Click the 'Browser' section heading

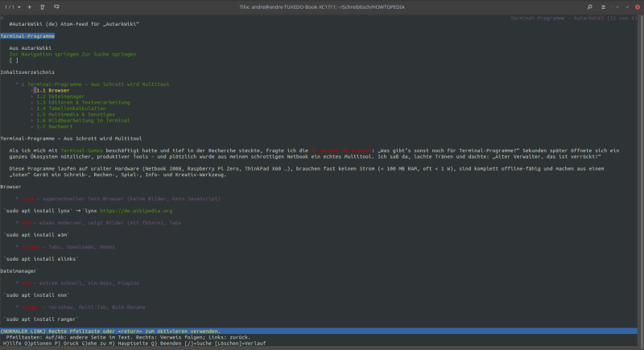(x=10, y=187)
